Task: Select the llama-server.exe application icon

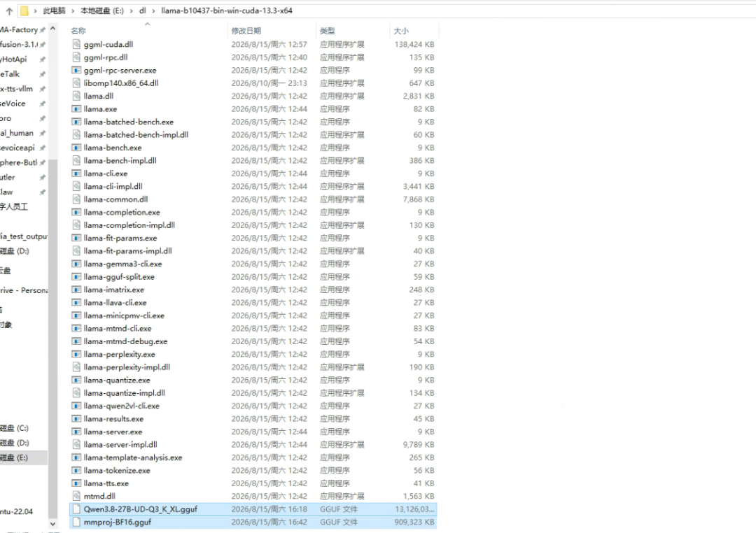Action: [x=76, y=432]
